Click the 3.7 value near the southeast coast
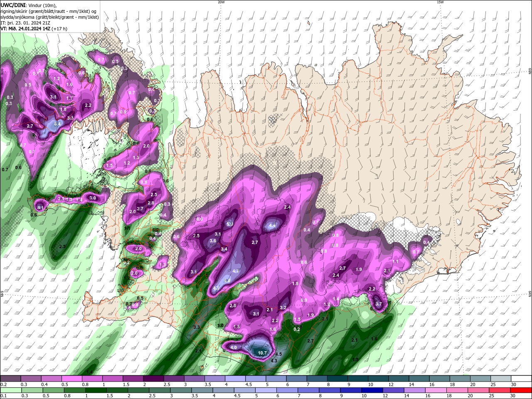Image resolution: width=532 pixels, height=399 pixels. point(378,304)
